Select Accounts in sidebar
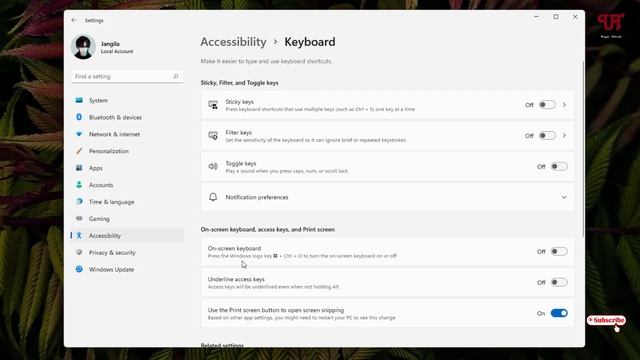Viewport: 640px width, 360px height. point(127,185)
